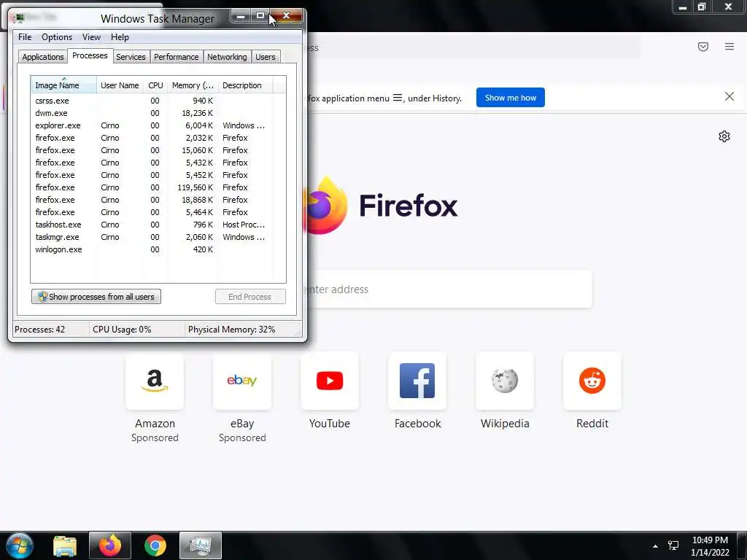Close the Windows Task Manager window

click(x=286, y=16)
